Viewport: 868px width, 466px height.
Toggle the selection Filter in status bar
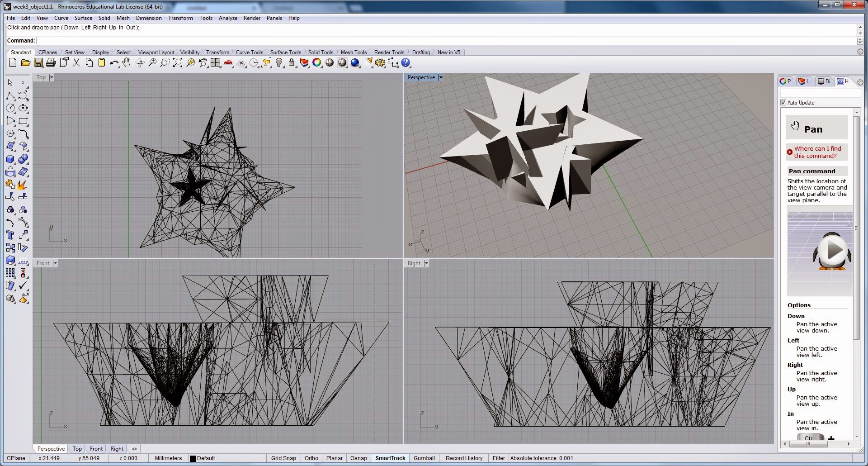(x=499, y=458)
